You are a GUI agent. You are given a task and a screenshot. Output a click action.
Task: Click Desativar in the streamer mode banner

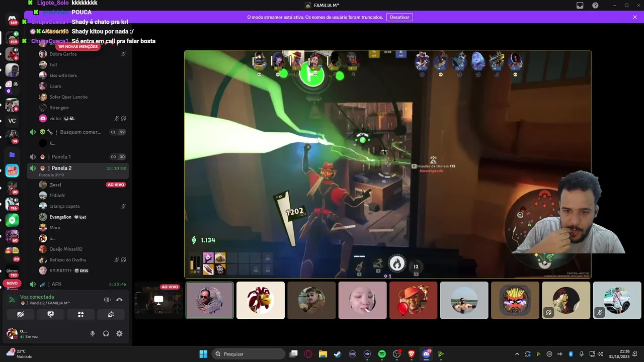399,17
